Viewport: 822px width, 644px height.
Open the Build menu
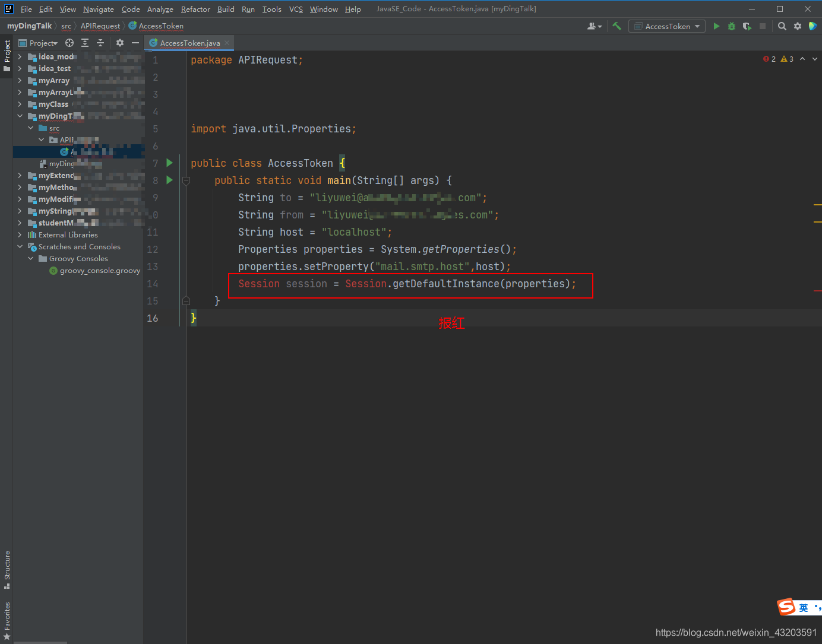click(226, 9)
